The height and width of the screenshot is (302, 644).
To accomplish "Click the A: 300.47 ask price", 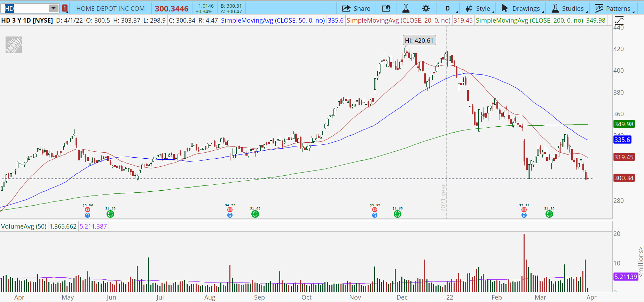I will [x=231, y=11].
